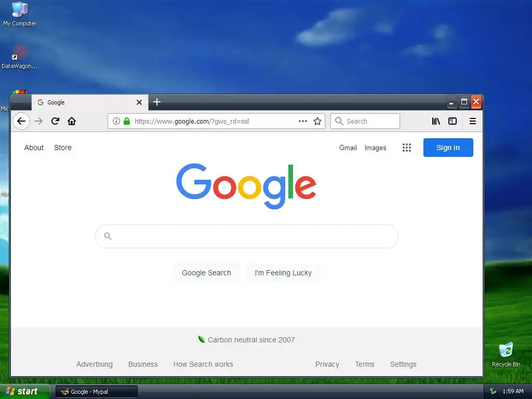The height and width of the screenshot is (399, 532).
Task: Open My Computer desktop icon
Action: pos(20,14)
